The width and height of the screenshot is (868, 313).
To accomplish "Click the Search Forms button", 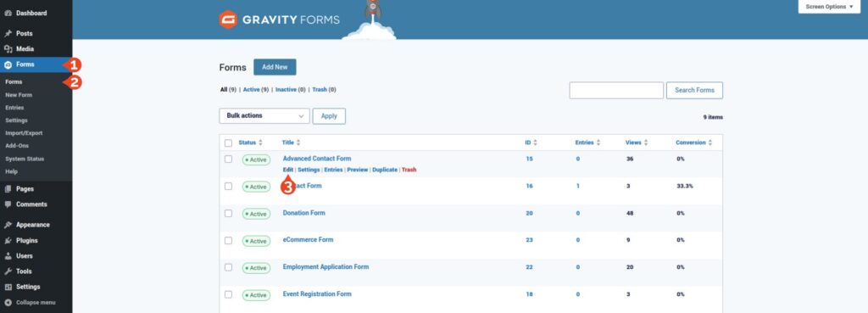I will tap(694, 90).
